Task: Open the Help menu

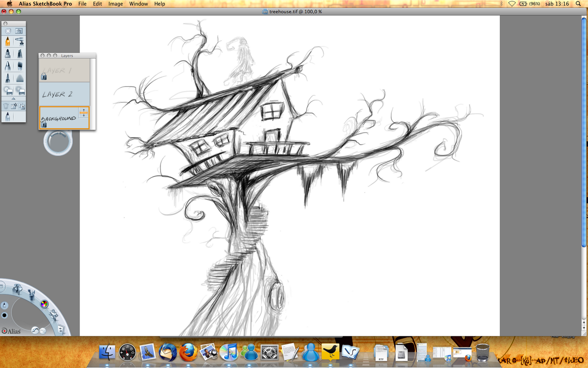Action: [159, 4]
